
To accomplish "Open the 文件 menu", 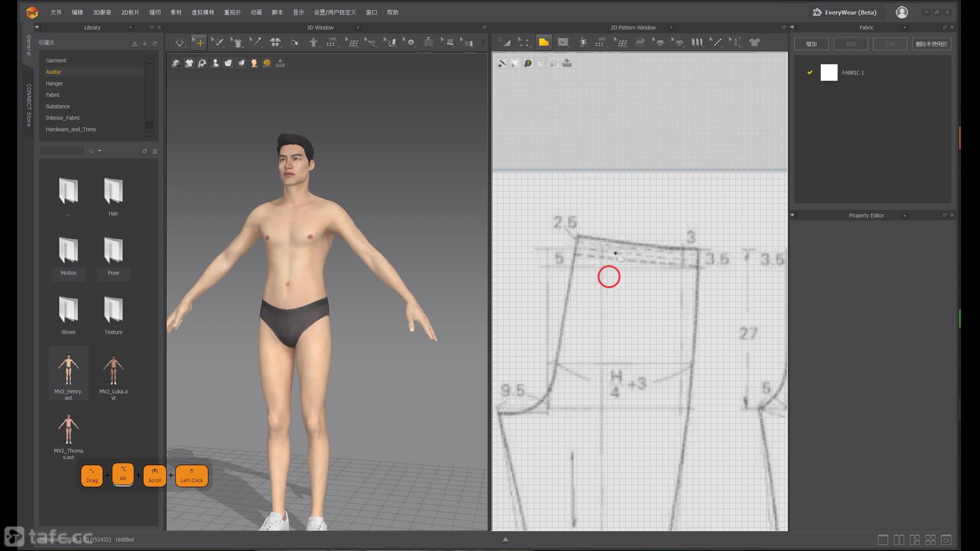I will pyautogui.click(x=56, y=12).
